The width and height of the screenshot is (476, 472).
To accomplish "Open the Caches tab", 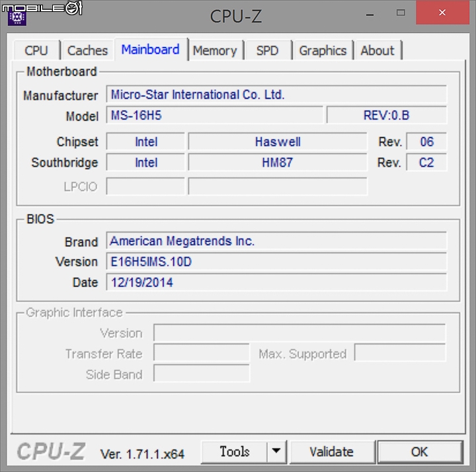I will point(87,50).
